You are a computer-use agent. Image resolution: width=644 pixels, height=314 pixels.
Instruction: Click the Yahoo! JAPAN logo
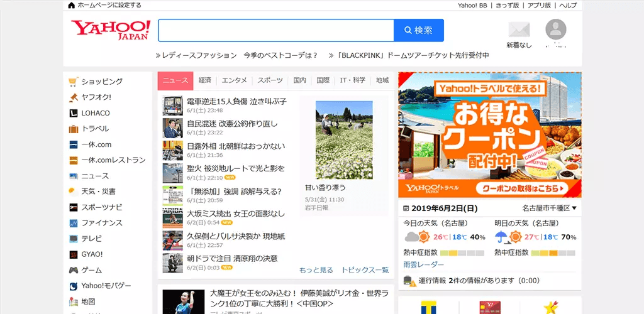point(111,30)
